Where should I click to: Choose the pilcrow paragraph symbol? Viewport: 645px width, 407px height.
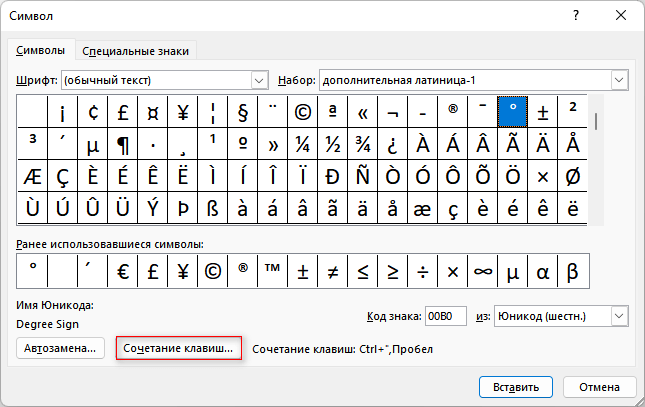click(x=122, y=143)
